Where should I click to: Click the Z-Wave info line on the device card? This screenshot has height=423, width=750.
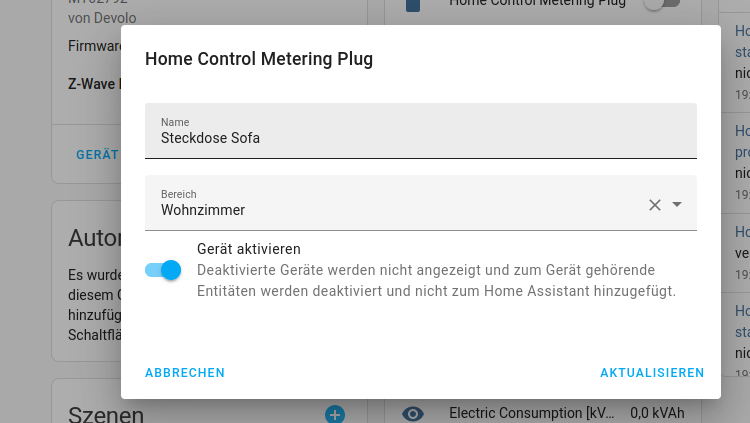(94, 84)
